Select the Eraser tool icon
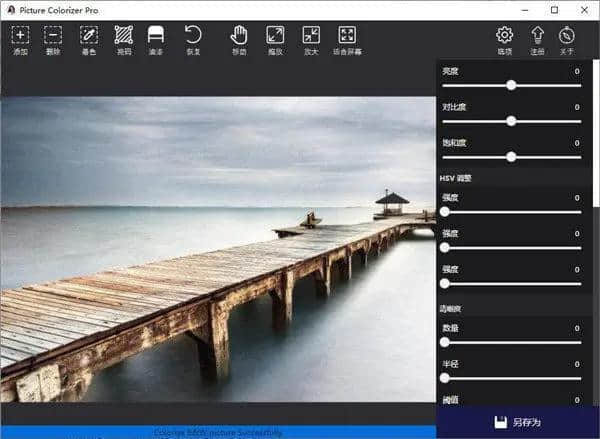Screen dimensions: 600x439 pos(156,36)
